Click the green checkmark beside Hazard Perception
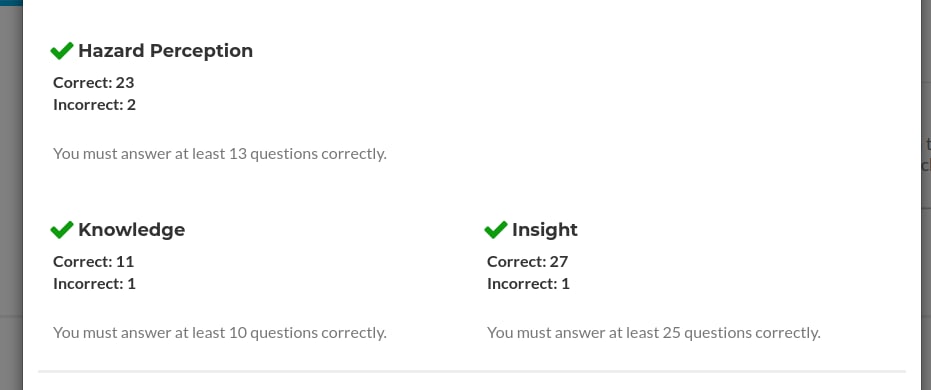The height and width of the screenshot is (390, 931). pos(62,51)
